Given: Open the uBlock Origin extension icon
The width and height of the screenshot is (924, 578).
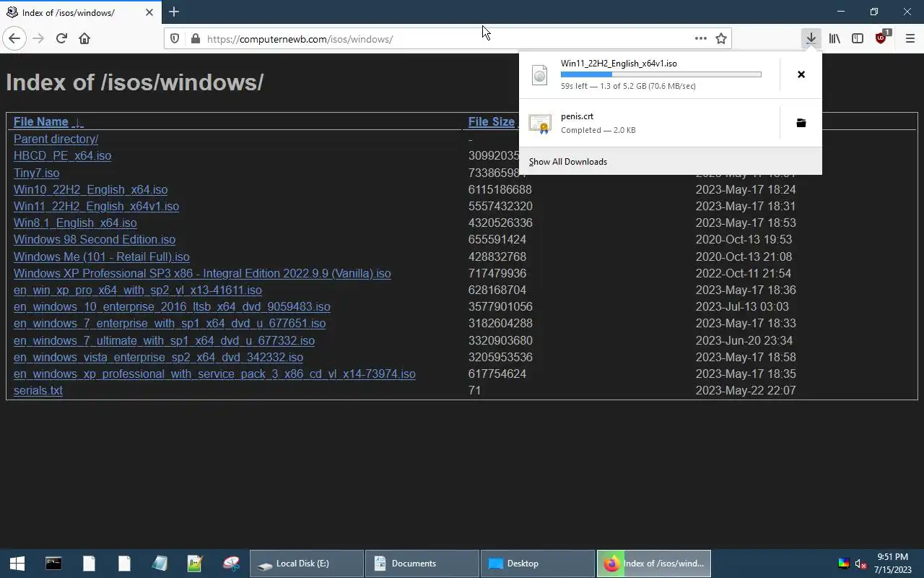Looking at the screenshot, I should click(x=881, y=38).
